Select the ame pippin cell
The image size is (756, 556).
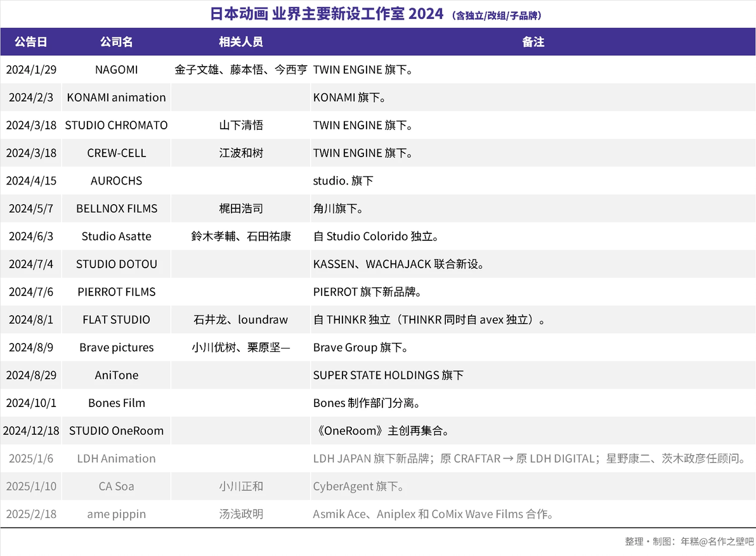(x=116, y=514)
